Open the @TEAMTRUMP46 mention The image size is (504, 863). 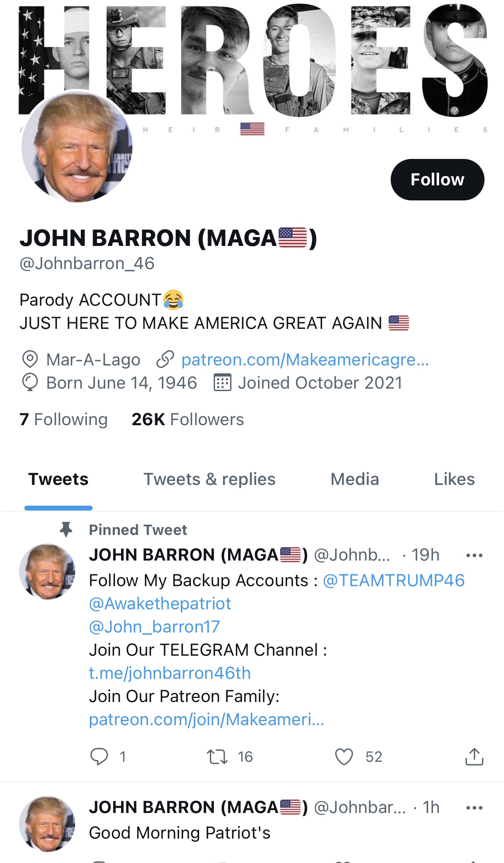point(394,580)
